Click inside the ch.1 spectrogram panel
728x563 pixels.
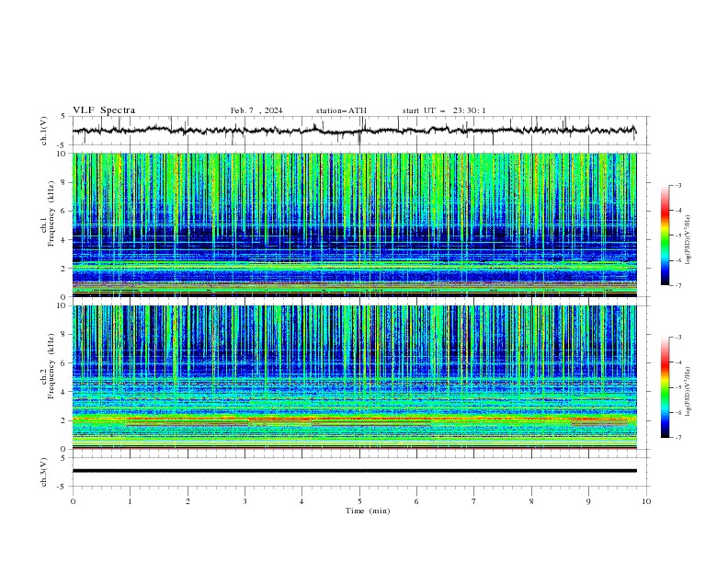click(354, 224)
